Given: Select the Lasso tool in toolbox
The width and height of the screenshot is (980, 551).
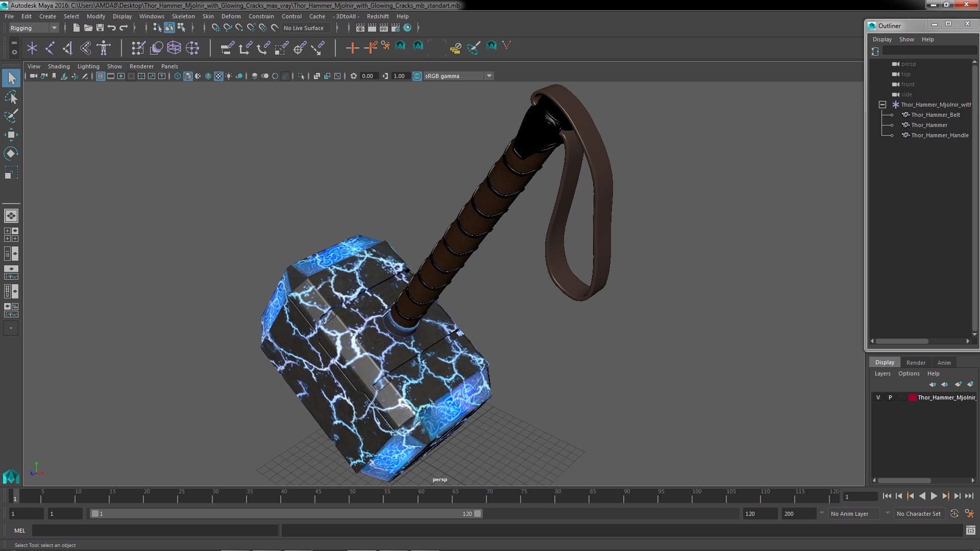Looking at the screenshot, I should [11, 97].
